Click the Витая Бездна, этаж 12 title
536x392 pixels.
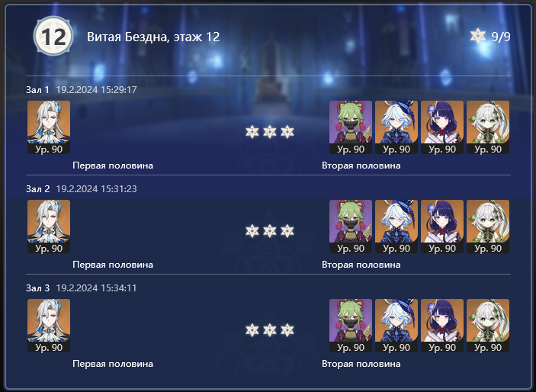[x=153, y=37]
